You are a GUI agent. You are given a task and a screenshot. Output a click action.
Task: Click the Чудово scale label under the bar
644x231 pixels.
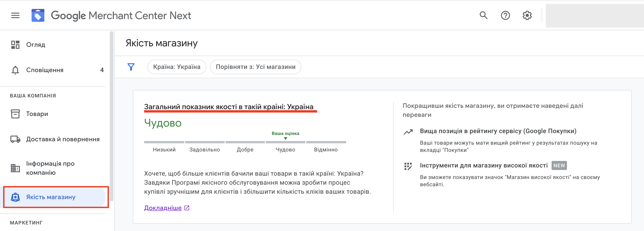point(285,150)
